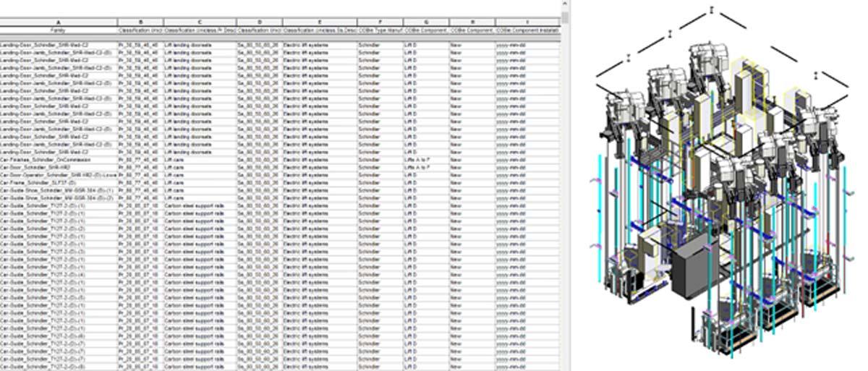
Task: Select column B header in the schedule
Action: pos(140,23)
